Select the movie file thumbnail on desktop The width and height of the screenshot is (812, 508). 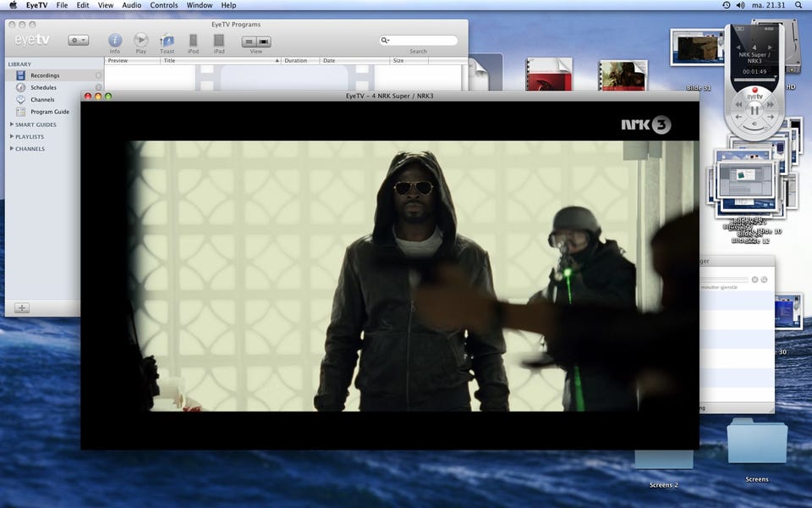pos(623,75)
